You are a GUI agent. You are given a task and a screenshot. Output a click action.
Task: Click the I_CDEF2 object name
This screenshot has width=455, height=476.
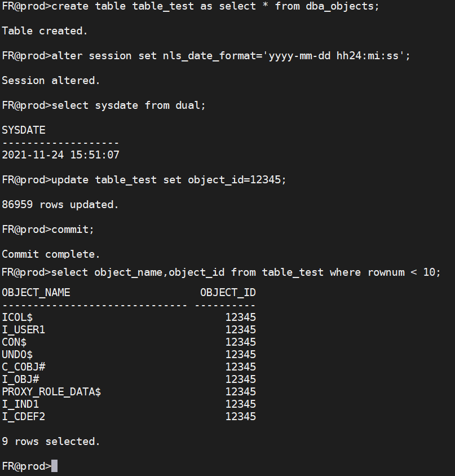(24, 417)
